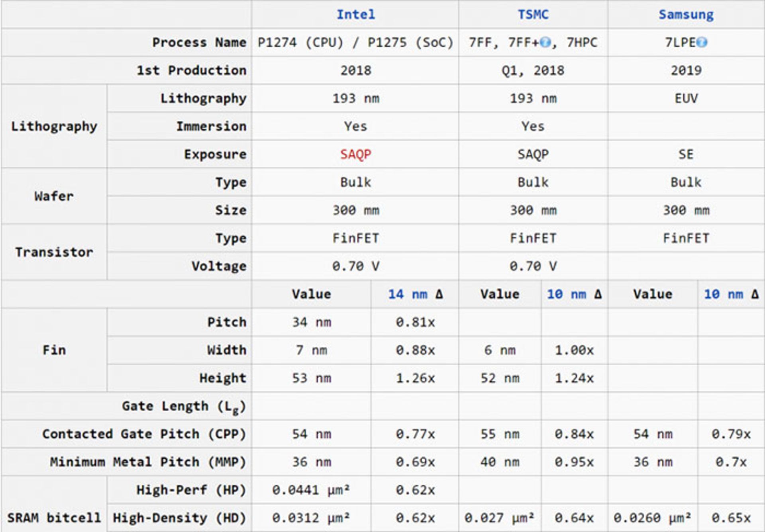
Task: Select Samsung HD value '0.0260 µm²'
Action: pyautogui.click(x=653, y=518)
